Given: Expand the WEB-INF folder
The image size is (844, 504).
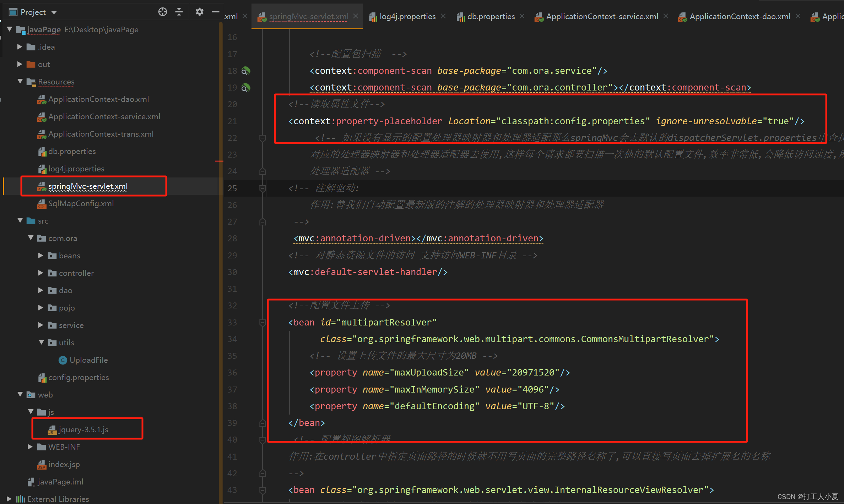Looking at the screenshot, I should [x=30, y=447].
